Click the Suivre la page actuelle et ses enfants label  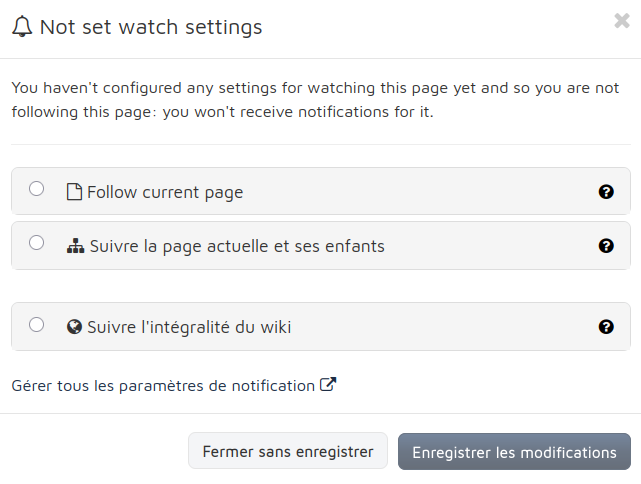pyautogui.click(x=237, y=246)
